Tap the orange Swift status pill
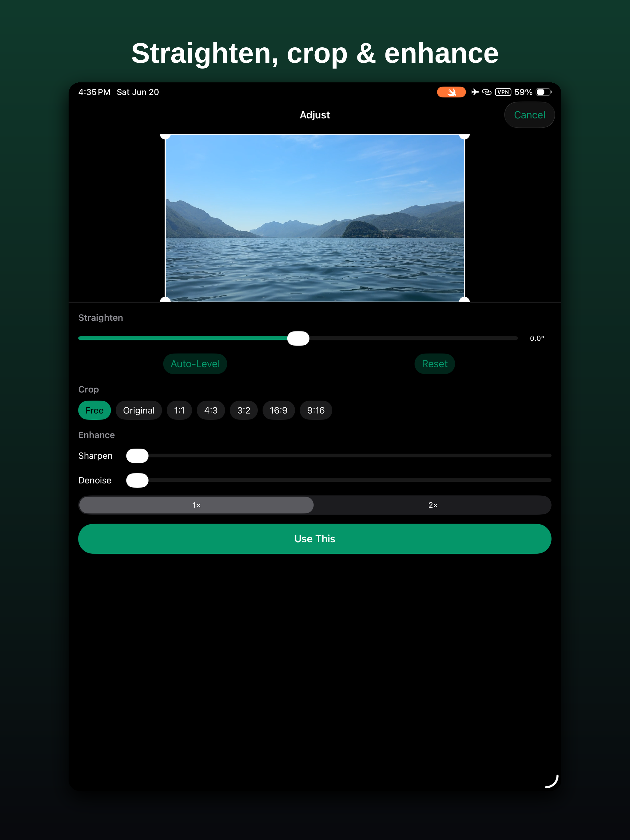The image size is (630, 840). pos(451,92)
